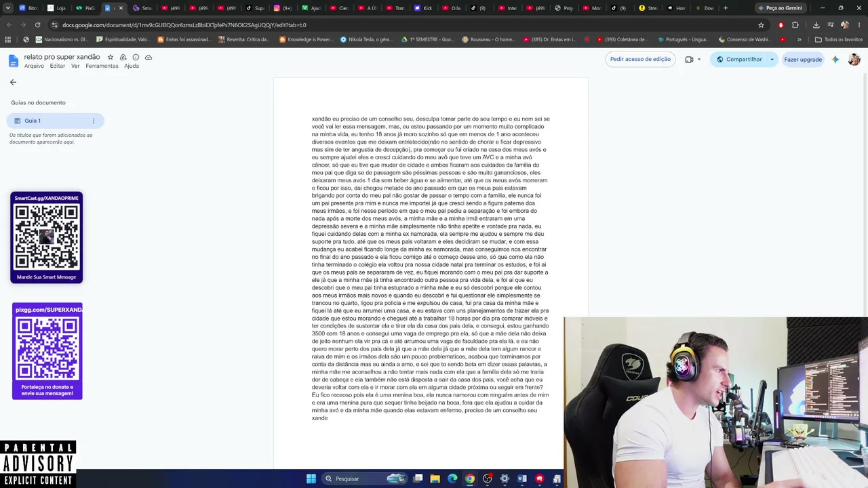The width and height of the screenshot is (868, 488).
Task: Open Resenha: Crítica da... bookmark
Action: pyautogui.click(x=244, y=39)
